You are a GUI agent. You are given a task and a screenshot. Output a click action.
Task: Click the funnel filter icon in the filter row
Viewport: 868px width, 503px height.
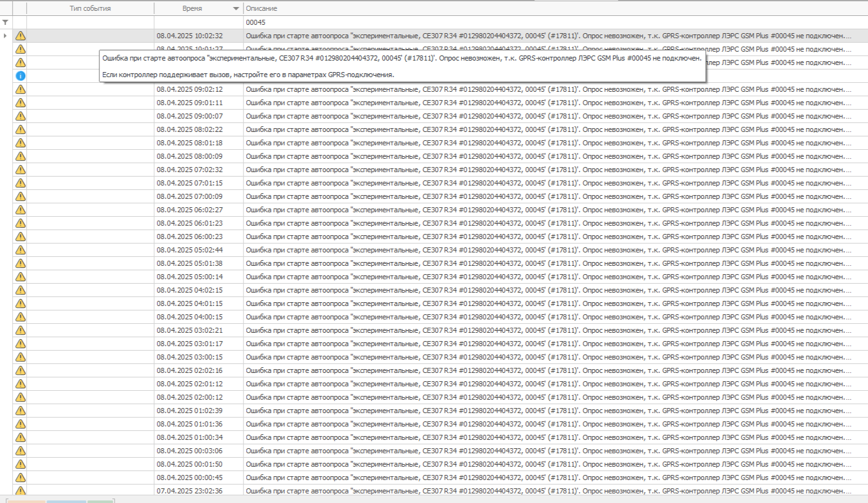[x=6, y=22]
